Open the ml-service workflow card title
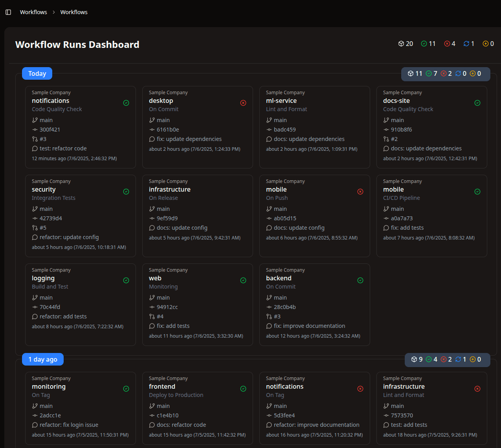Viewport: 501px width, 448px height. coord(281,101)
